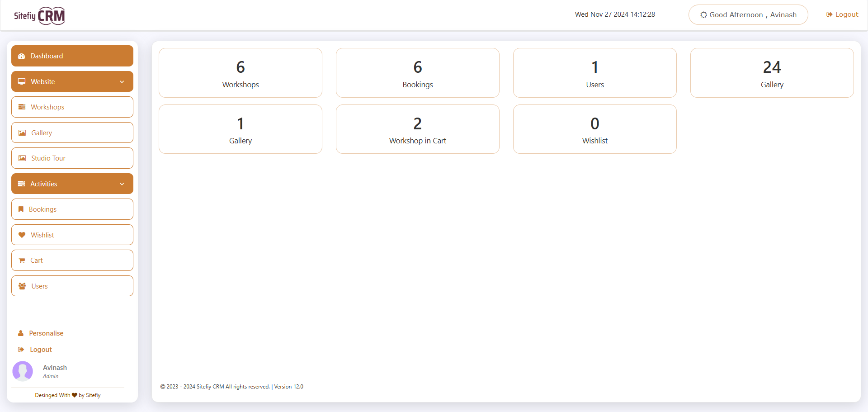
Task: Click the Bookings bookmark icon
Action: pyautogui.click(x=21, y=209)
